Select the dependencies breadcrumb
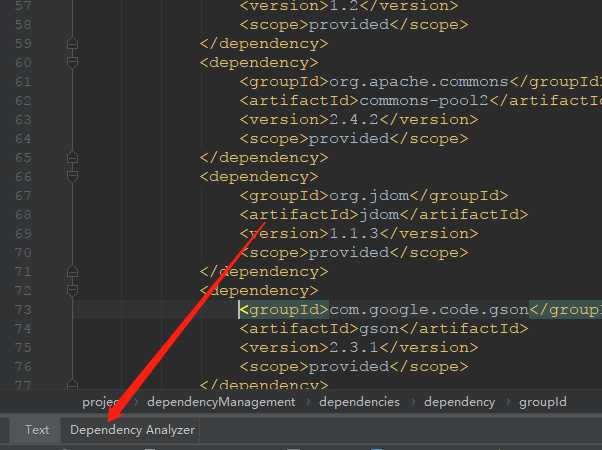 [359, 402]
